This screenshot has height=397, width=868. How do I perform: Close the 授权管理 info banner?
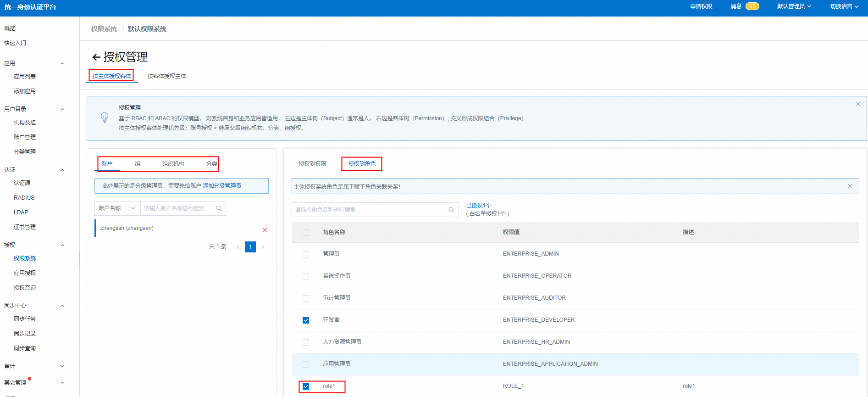857,104
